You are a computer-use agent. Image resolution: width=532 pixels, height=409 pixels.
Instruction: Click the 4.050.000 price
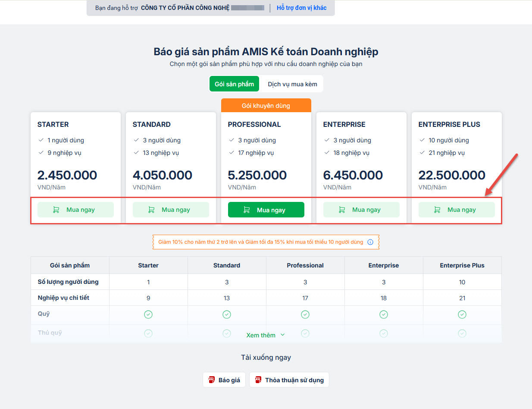pyautogui.click(x=163, y=175)
